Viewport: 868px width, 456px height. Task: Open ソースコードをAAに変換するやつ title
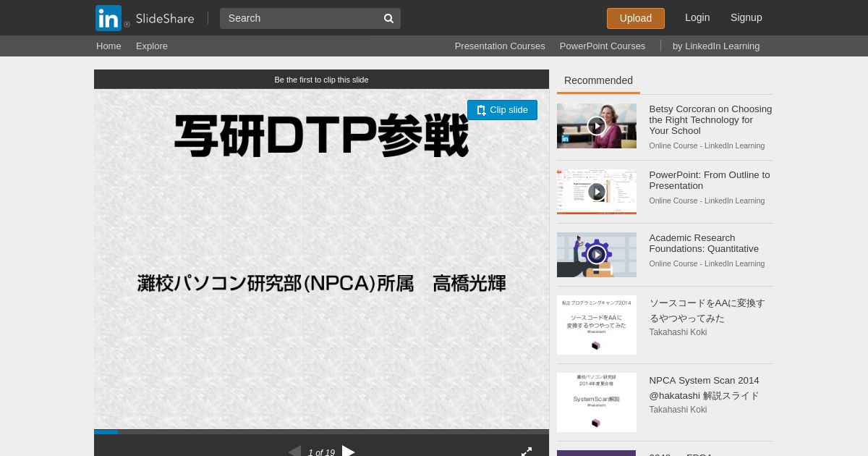coord(707,311)
